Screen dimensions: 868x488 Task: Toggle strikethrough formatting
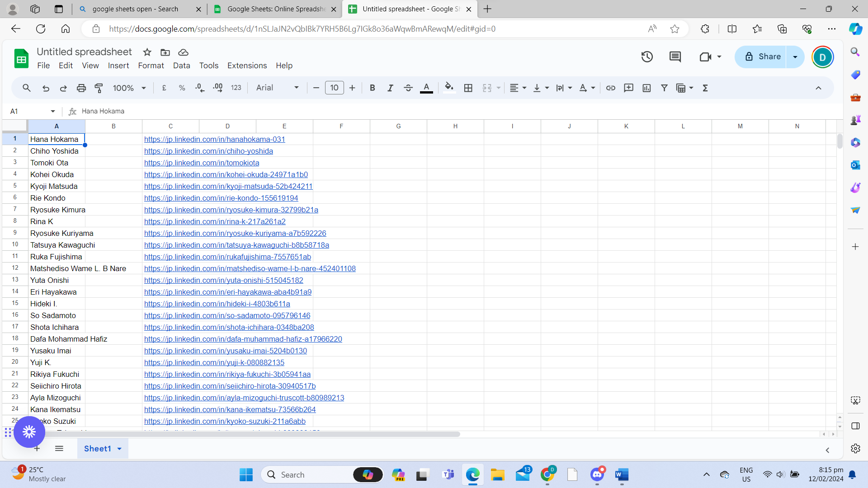point(408,88)
